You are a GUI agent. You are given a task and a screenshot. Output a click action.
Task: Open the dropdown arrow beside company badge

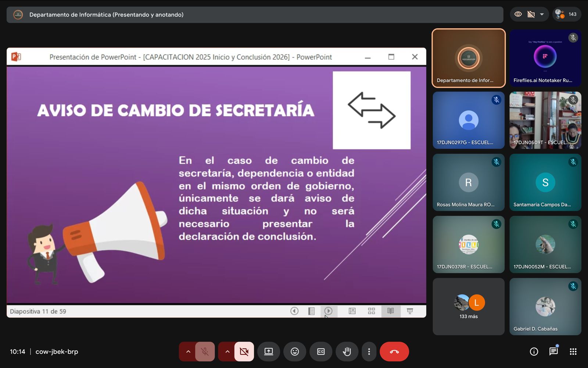click(542, 14)
